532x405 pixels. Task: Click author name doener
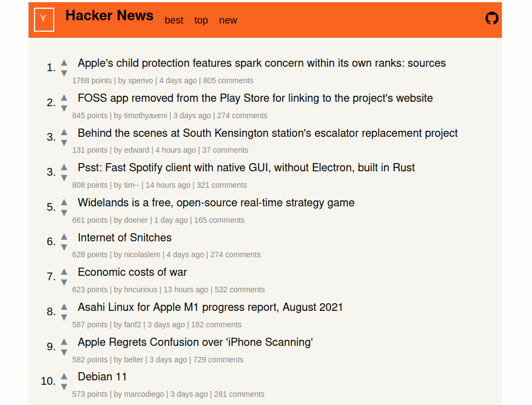(136, 220)
